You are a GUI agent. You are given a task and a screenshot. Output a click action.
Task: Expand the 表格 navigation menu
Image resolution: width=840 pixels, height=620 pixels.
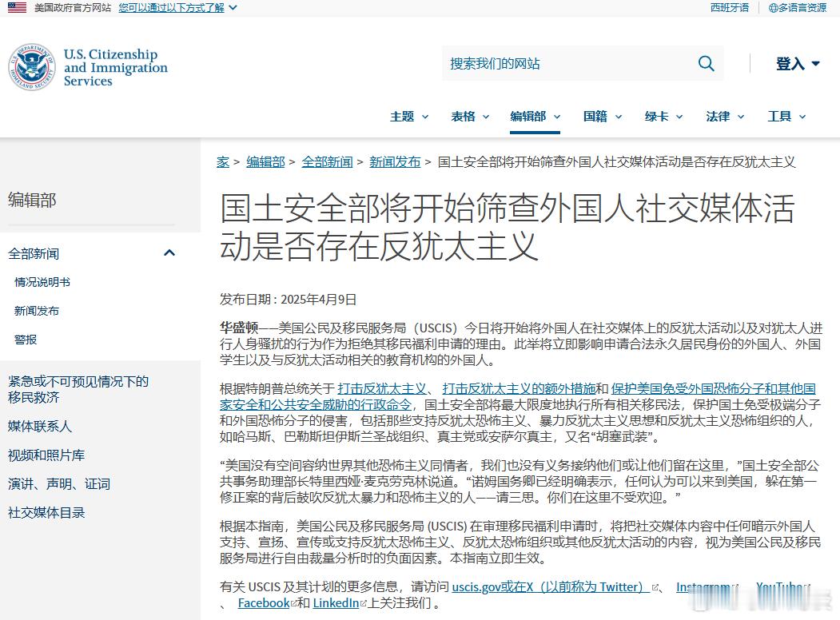pos(470,116)
